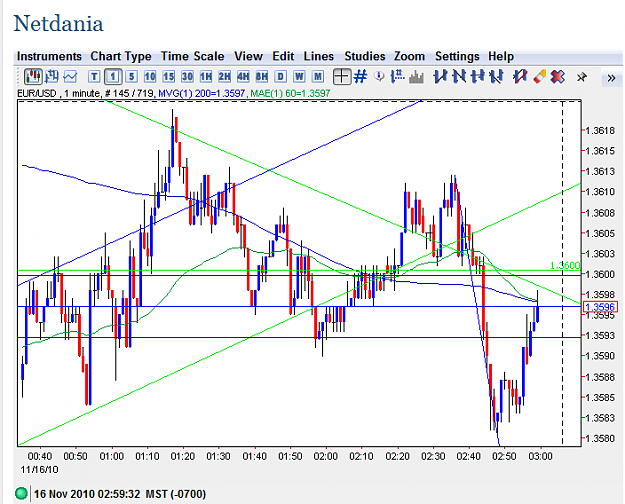Open the Settings menu
The width and height of the screenshot is (625, 504).
point(457,56)
